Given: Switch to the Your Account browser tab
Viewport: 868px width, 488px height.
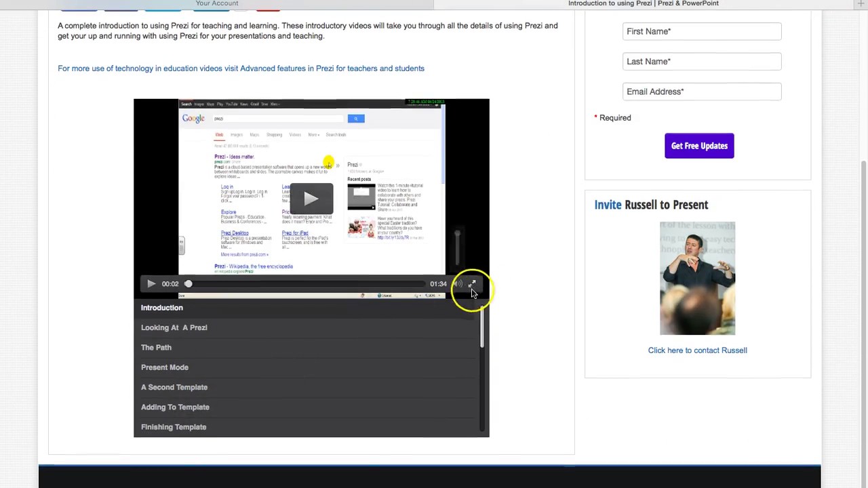Looking at the screenshot, I should click(217, 3).
